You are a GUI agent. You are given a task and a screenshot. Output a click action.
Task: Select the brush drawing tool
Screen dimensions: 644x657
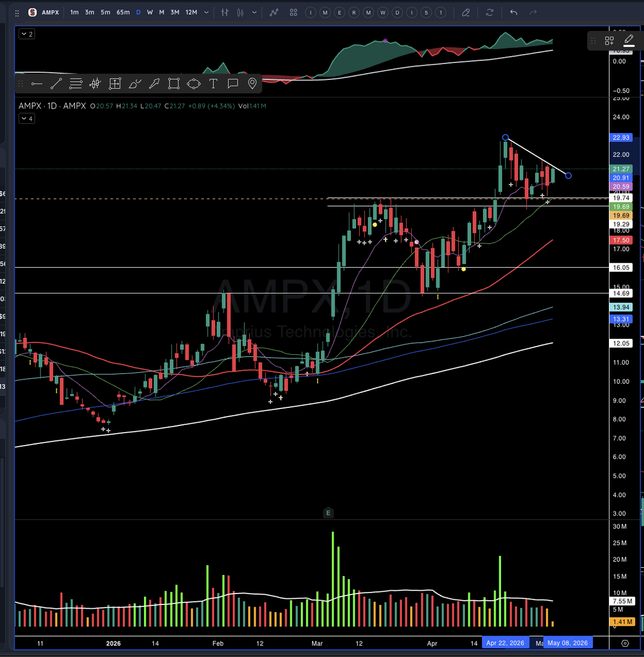tap(135, 84)
